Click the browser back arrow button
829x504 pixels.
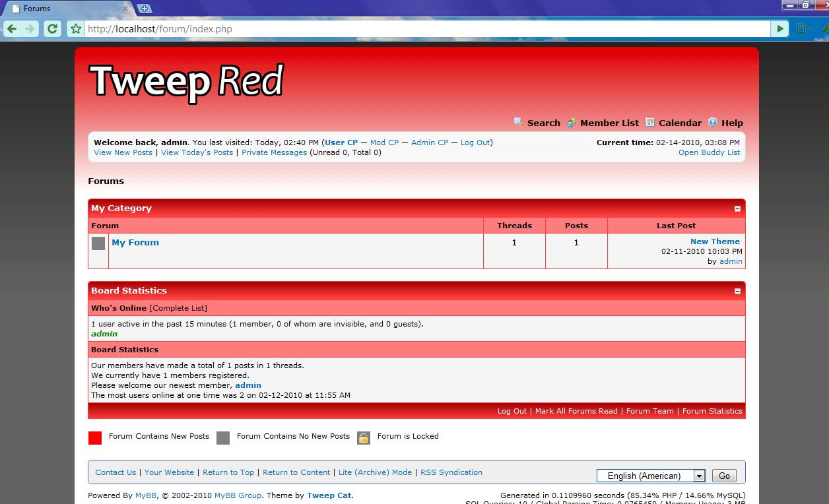click(x=12, y=29)
